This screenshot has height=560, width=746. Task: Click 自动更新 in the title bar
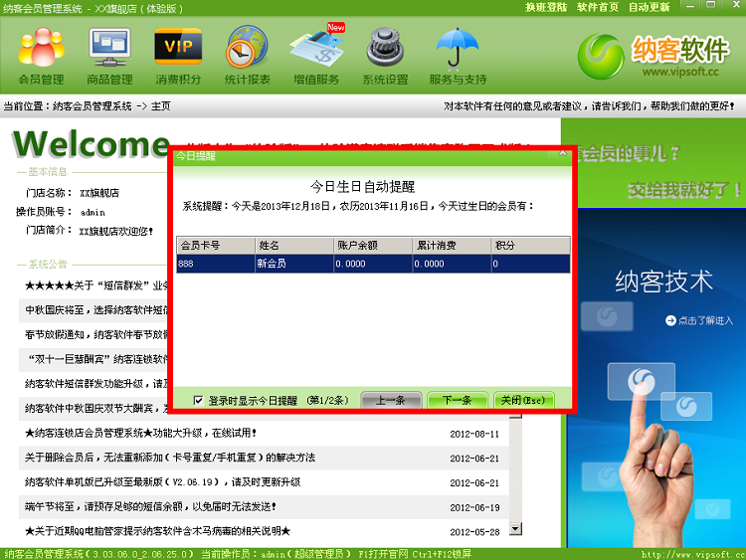point(649,7)
